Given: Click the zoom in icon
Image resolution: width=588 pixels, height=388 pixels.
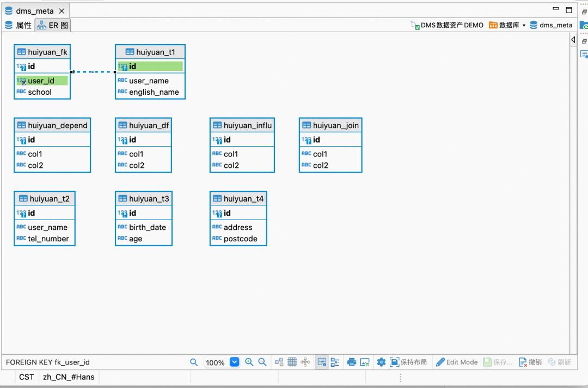Looking at the screenshot, I should point(249,362).
